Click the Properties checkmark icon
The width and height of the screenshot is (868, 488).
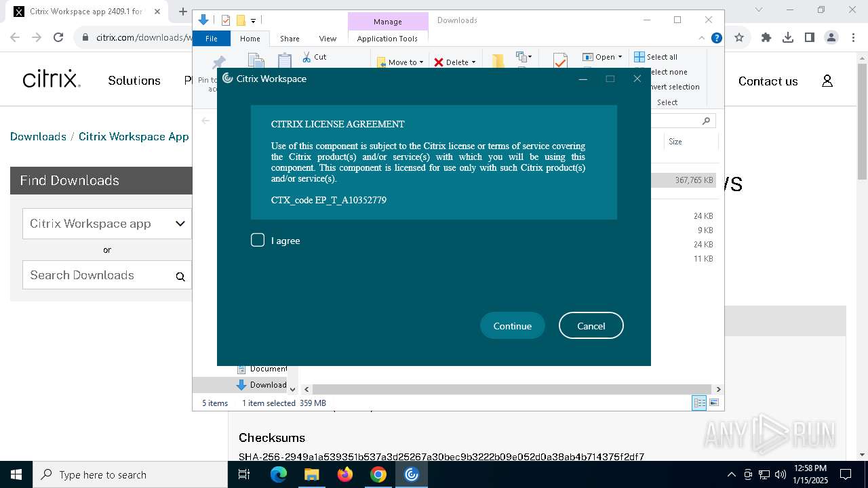point(560,61)
